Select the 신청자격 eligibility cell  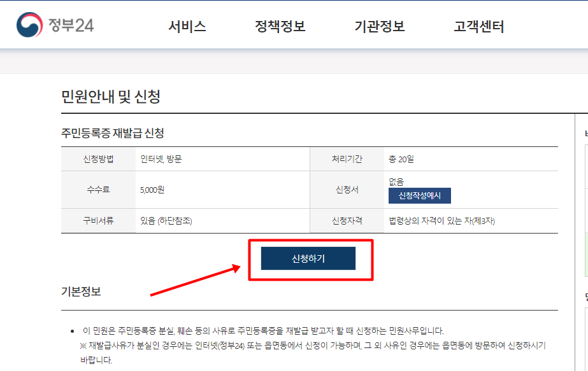tap(348, 220)
